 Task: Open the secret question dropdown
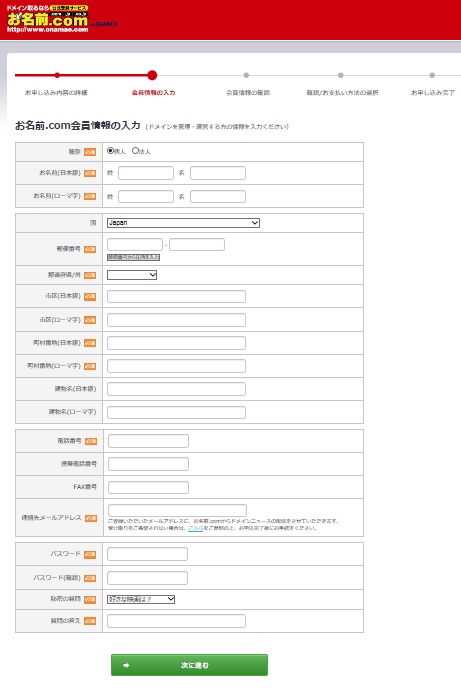[141, 599]
